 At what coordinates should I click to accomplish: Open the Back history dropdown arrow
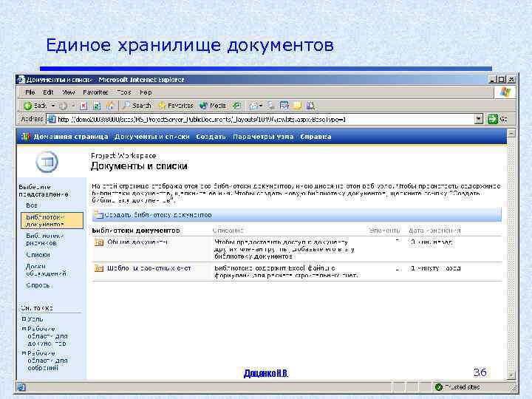pyautogui.click(x=53, y=106)
